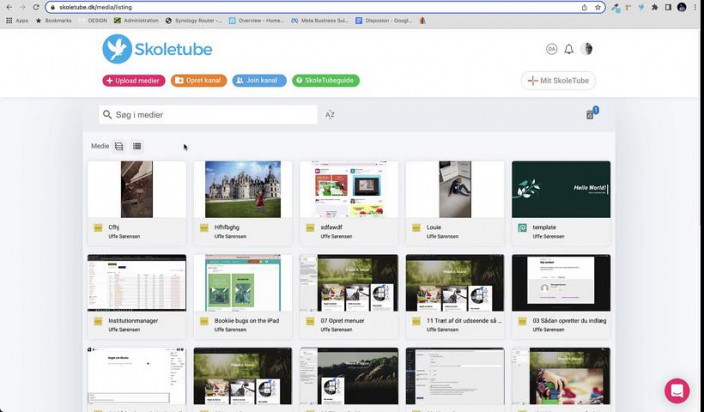Focus the Søg i medier field
Screen dimensions: 704x412
coord(208,115)
